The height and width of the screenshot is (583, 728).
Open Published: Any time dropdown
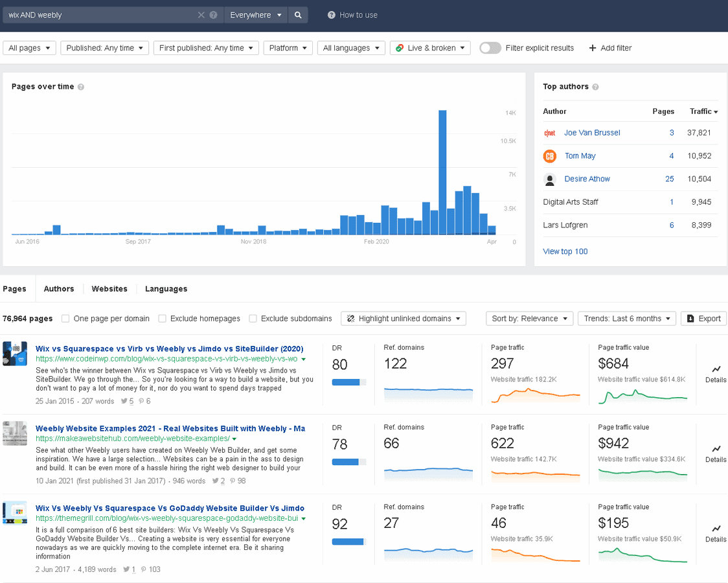(104, 48)
